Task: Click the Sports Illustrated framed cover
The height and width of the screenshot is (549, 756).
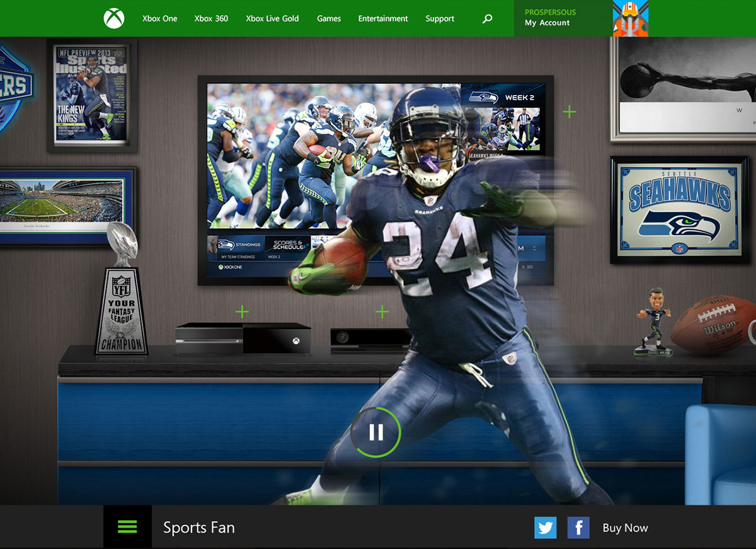Action: click(x=92, y=95)
